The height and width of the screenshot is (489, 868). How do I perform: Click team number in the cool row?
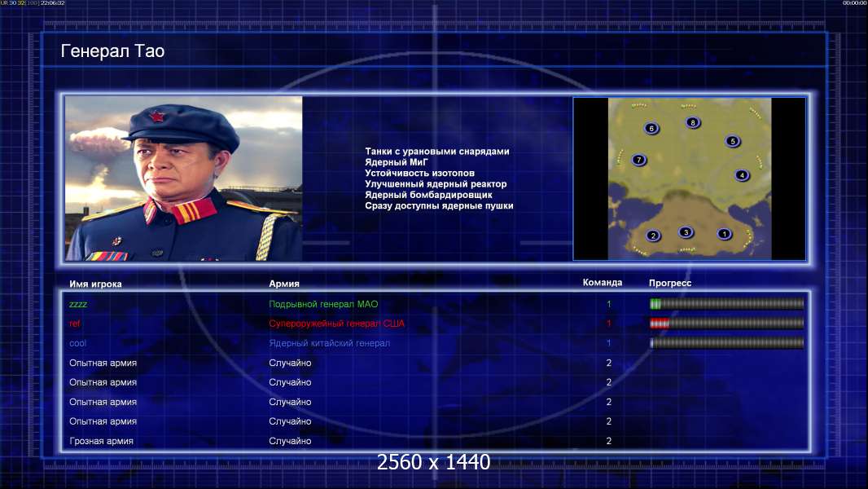pyautogui.click(x=608, y=343)
